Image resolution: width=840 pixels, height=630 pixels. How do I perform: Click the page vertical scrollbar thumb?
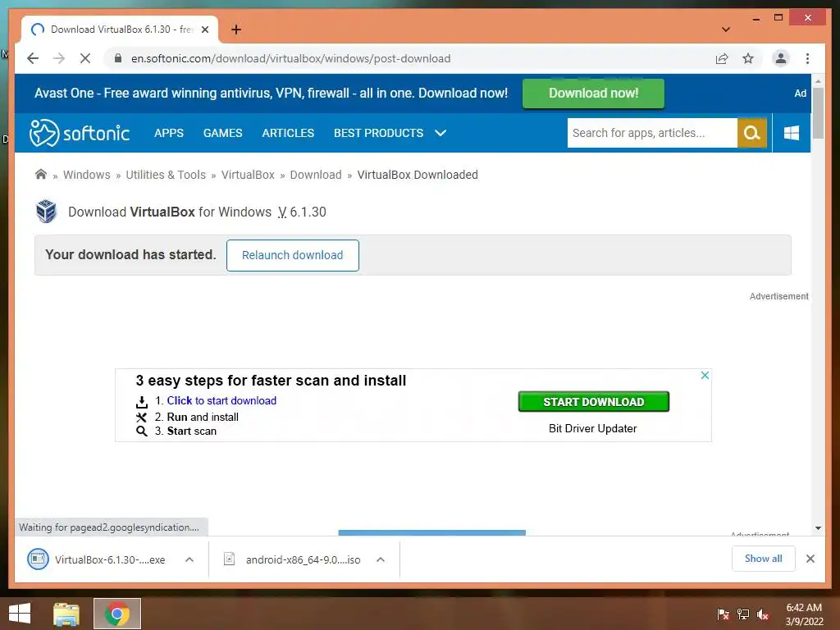[x=818, y=113]
